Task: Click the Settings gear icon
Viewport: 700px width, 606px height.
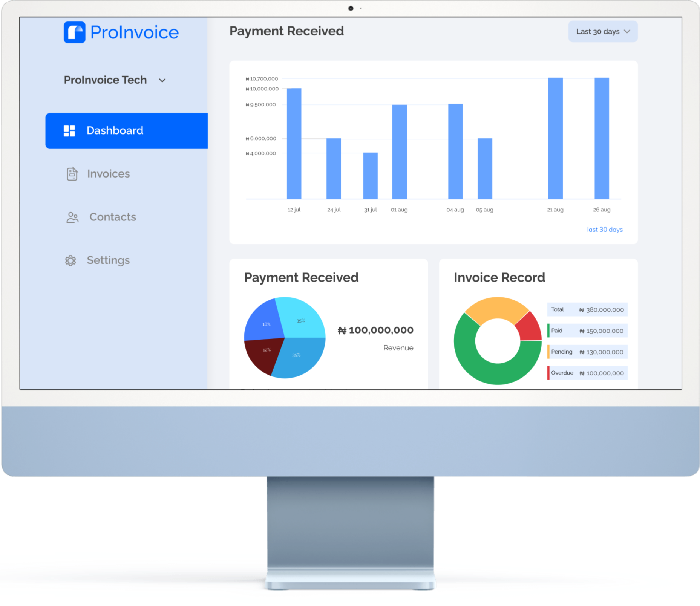Action: click(x=70, y=260)
